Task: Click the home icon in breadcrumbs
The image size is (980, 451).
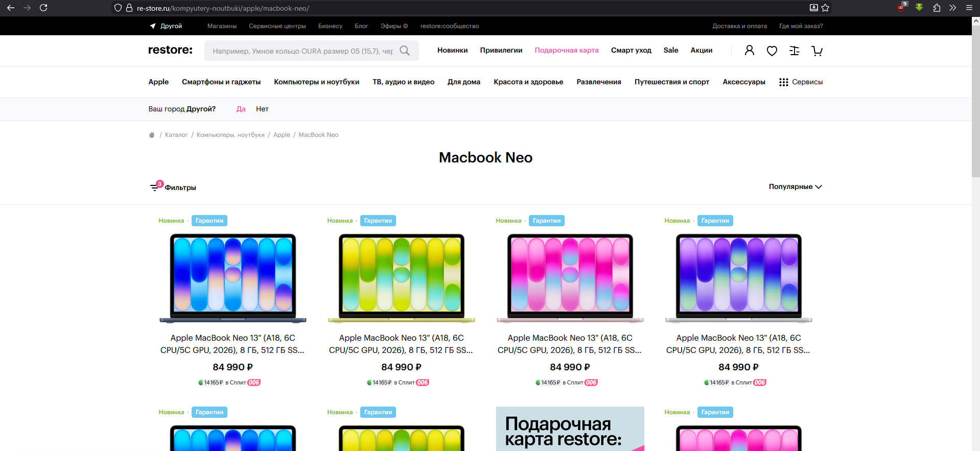Action: (152, 135)
